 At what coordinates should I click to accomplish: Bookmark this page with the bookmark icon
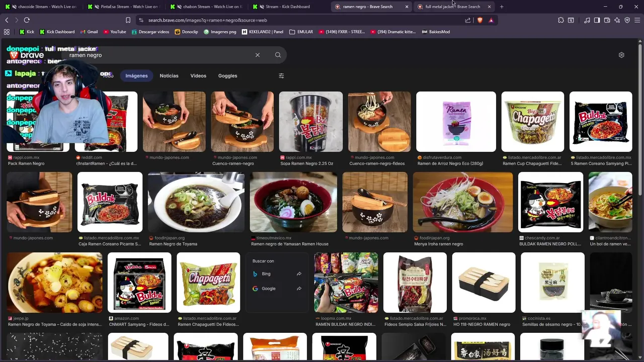pyautogui.click(x=128, y=20)
